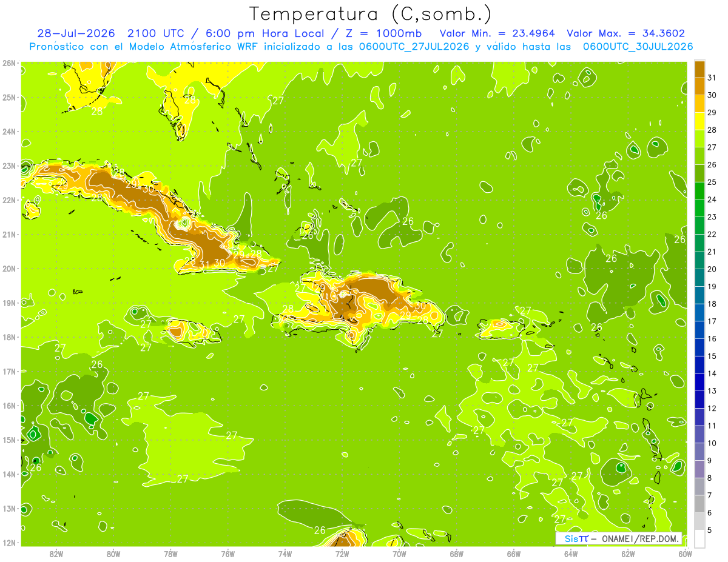
Task: Click the 24N latitude label
Action: [x=8, y=132]
